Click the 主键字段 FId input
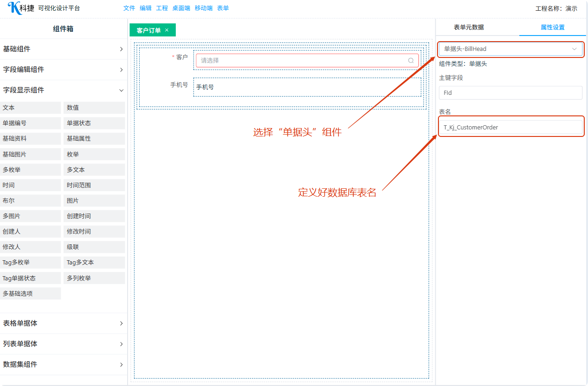Screen dimensions: 588x386 (510, 93)
